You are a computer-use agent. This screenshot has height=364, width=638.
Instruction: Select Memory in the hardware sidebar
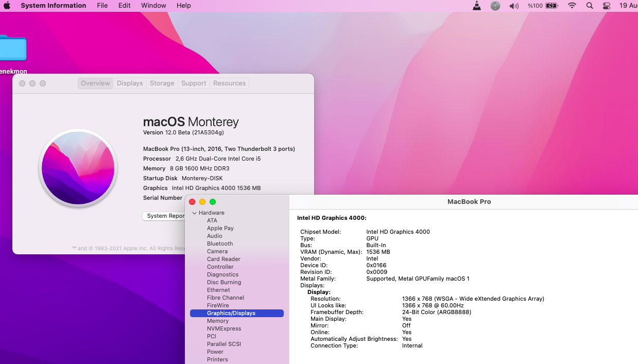218,321
